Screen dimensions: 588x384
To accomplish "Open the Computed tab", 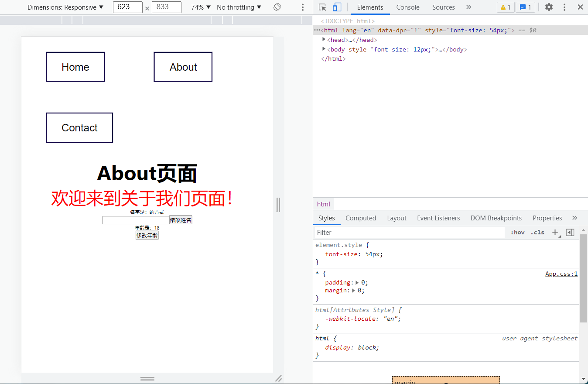I will [361, 218].
